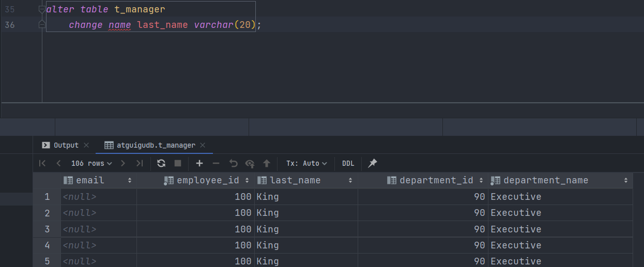Click King cell in row 1

click(306, 196)
